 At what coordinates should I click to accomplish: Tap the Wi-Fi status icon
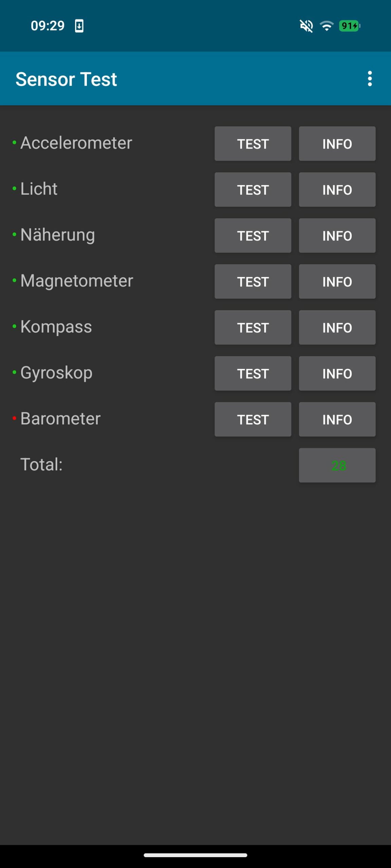[327, 26]
